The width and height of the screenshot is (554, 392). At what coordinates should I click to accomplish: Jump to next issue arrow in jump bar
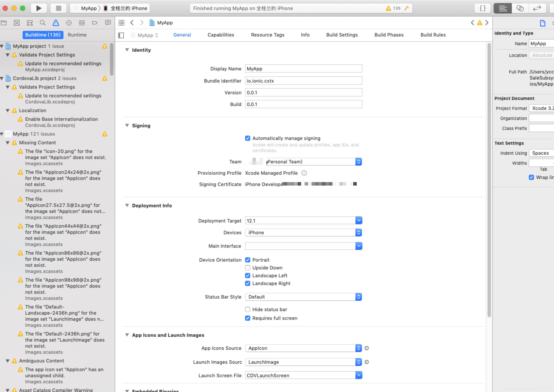pyautogui.click(x=487, y=23)
